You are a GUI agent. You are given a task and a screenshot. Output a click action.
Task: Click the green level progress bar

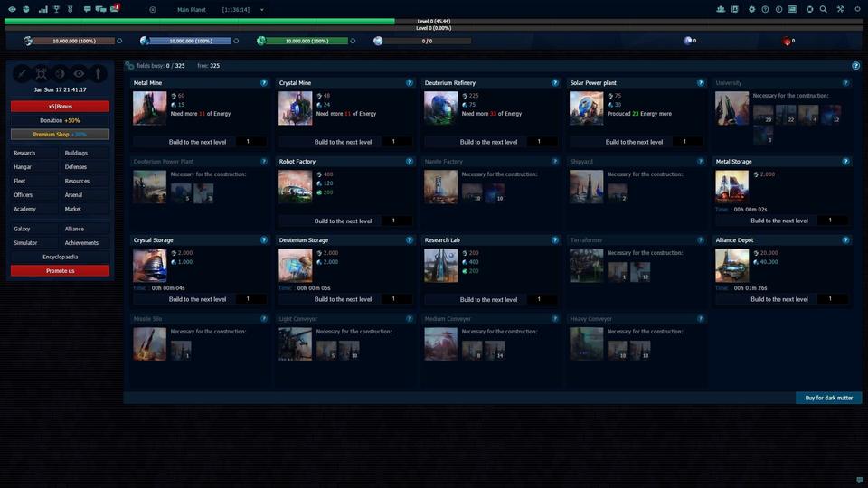pos(199,21)
